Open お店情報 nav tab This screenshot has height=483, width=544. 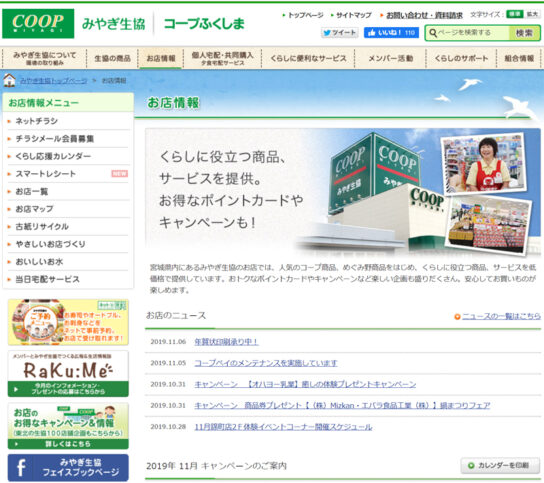(161, 58)
